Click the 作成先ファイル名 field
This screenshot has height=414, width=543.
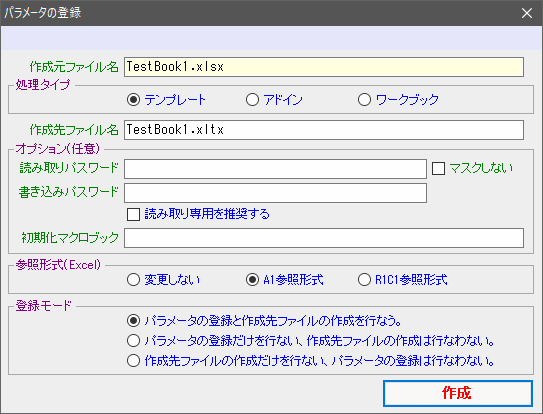(324, 130)
